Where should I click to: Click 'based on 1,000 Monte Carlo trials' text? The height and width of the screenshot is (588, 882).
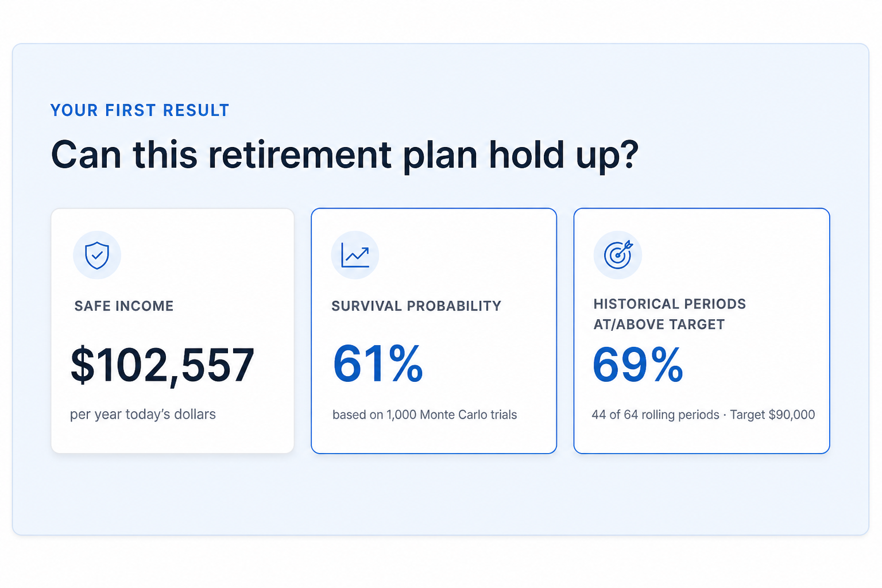click(x=425, y=415)
